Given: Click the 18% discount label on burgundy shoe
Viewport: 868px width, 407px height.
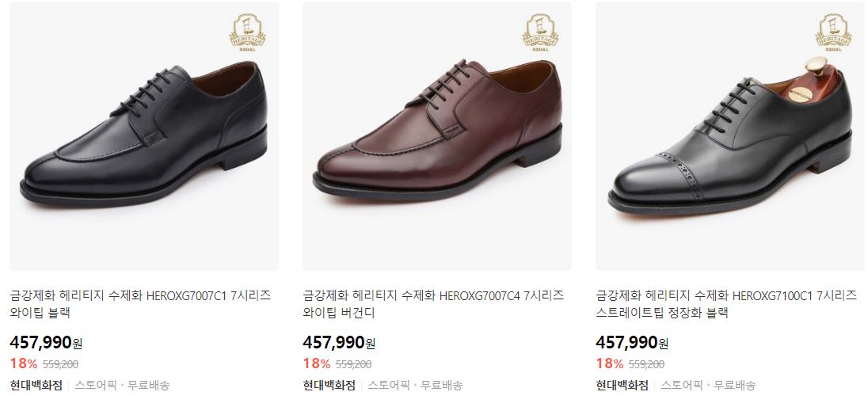Looking at the screenshot, I should [317, 363].
